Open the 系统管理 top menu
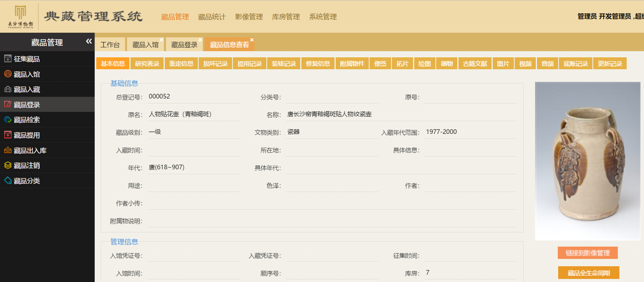 [323, 17]
